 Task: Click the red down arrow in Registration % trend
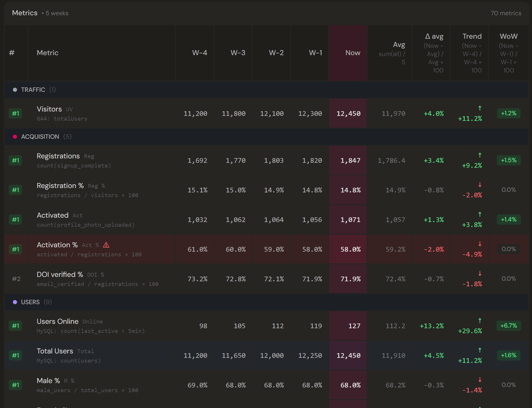click(480, 185)
